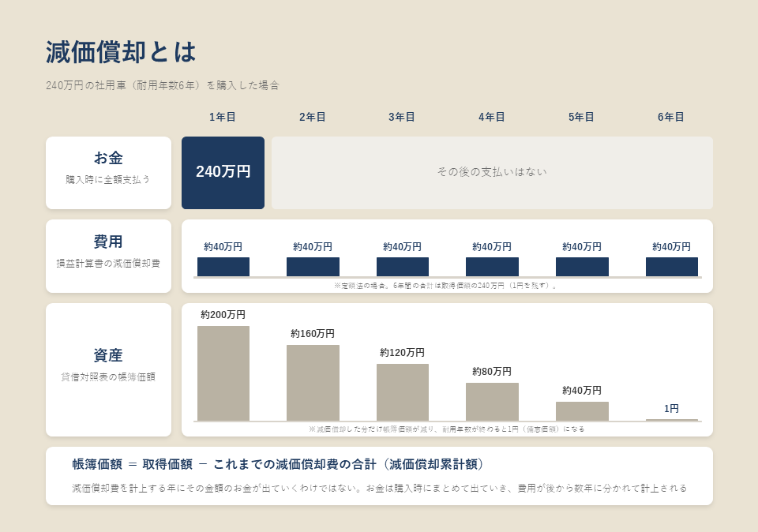Click the 貸借対照表の帳簿価額 caption

click(108, 377)
